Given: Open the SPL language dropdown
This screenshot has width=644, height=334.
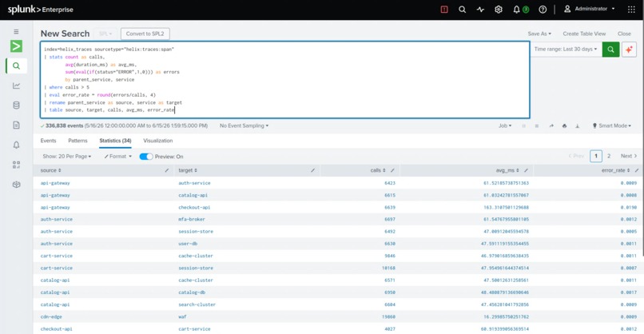Looking at the screenshot, I should point(105,34).
